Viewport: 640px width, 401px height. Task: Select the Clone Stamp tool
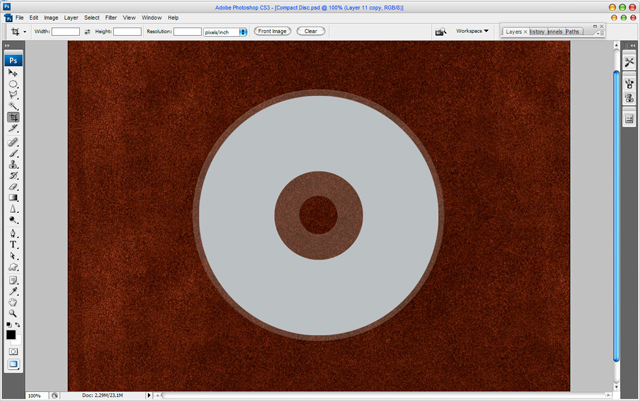pyautogui.click(x=13, y=165)
